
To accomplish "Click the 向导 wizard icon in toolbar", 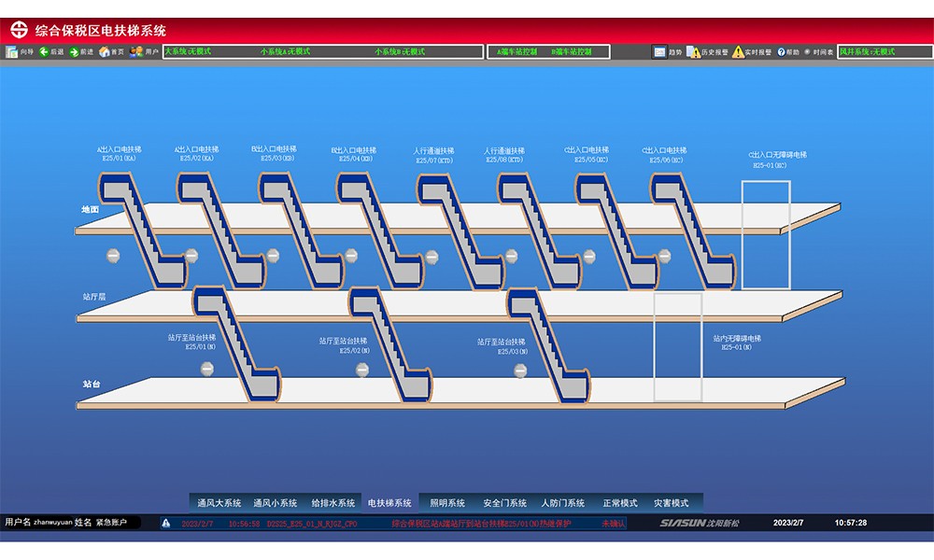I will (x=12, y=52).
